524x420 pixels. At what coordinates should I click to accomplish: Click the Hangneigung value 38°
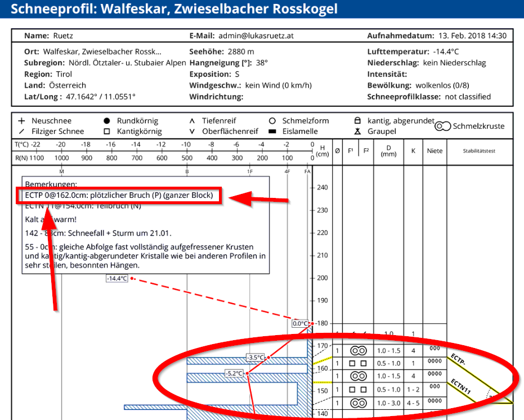pos(262,63)
